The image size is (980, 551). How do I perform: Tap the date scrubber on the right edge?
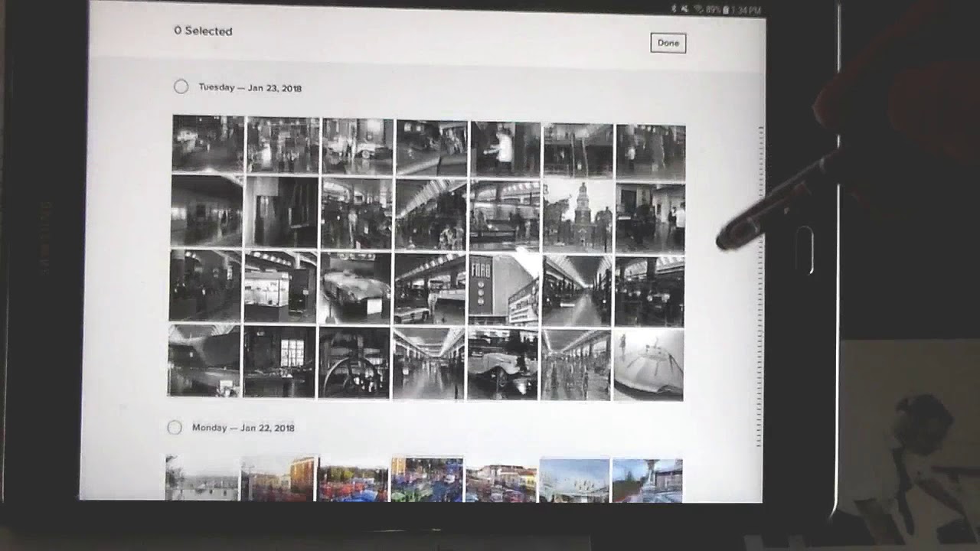coord(759,287)
